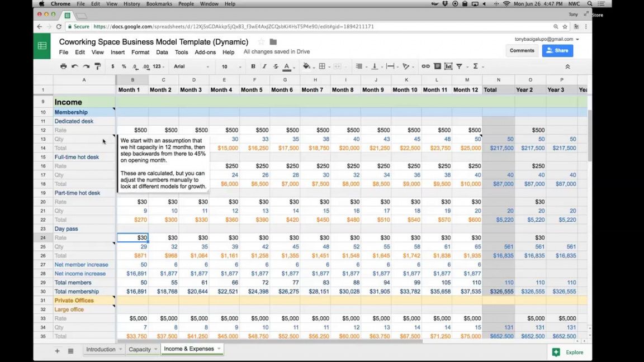Open the Arial font dropdown
The height and width of the screenshot is (362, 644).
[191, 66]
